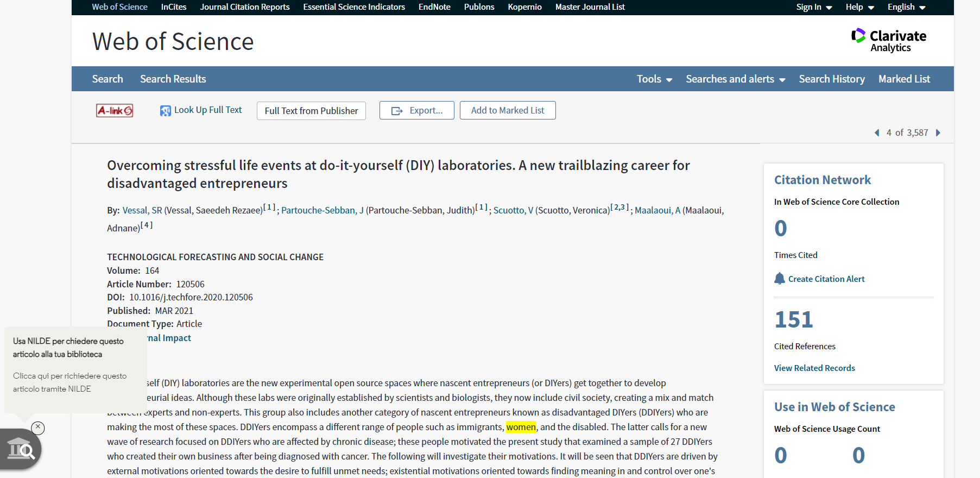Screen dimensions: 980x478
Task: Open author Scuotto, V link
Action: click(513, 210)
